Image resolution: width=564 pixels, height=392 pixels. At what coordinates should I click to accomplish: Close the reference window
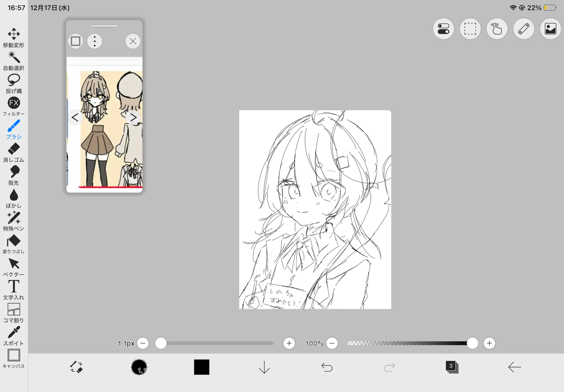pyautogui.click(x=133, y=41)
